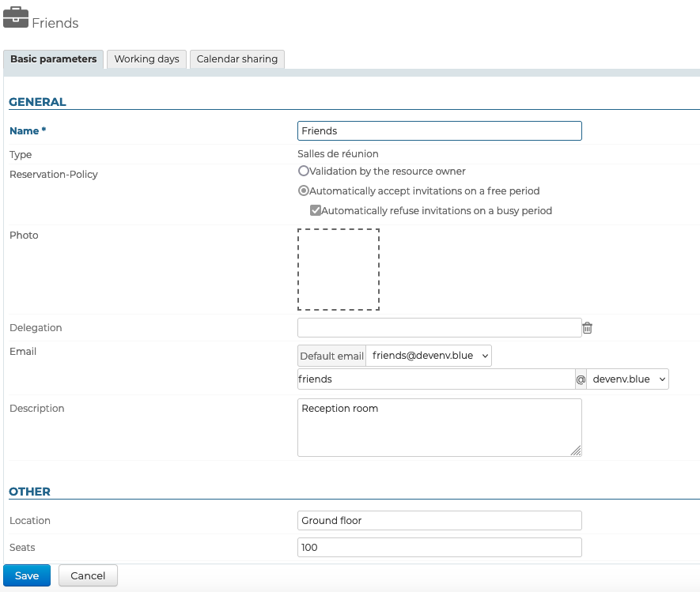Click the Cancel button

tap(88, 575)
